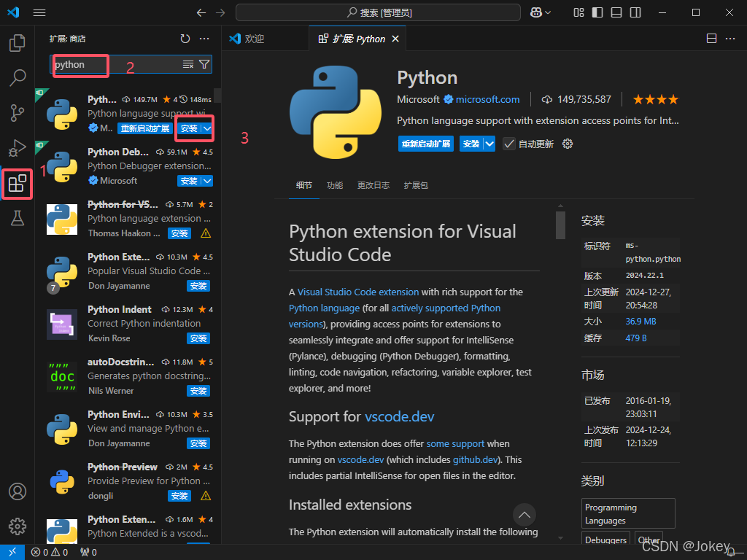Open the github.dev link

pos(475,460)
